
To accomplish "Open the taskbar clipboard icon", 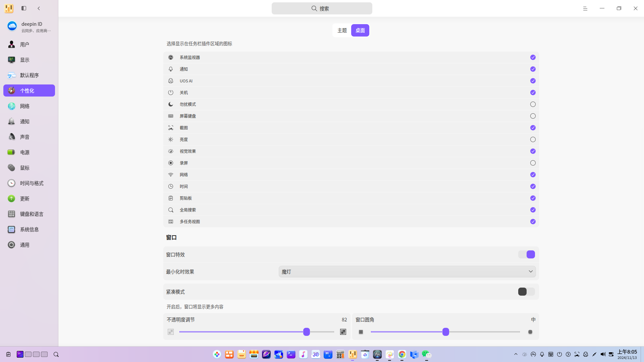I will point(8,354).
